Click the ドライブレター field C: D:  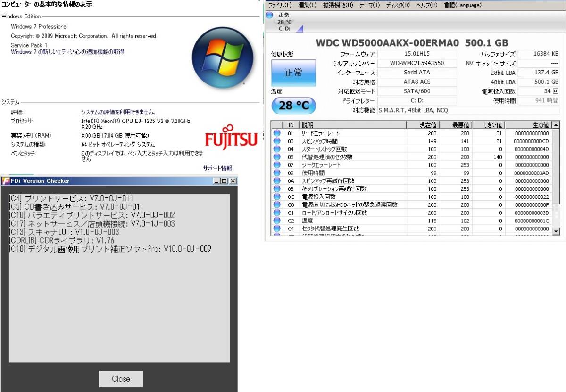pos(417,101)
